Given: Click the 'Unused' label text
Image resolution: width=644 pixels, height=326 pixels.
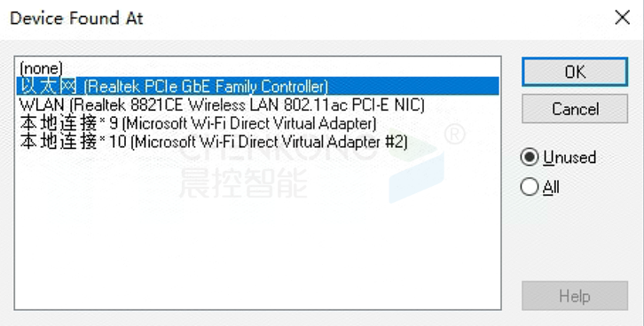Looking at the screenshot, I should click(569, 157).
